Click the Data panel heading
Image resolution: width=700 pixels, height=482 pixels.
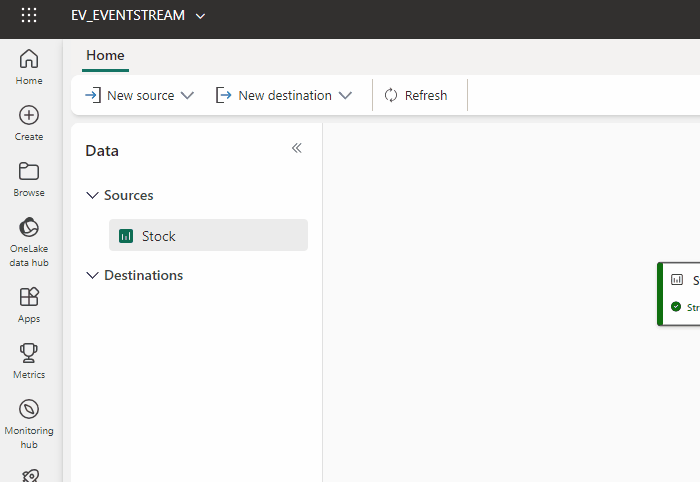pyautogui.click(x=102, y=151)
